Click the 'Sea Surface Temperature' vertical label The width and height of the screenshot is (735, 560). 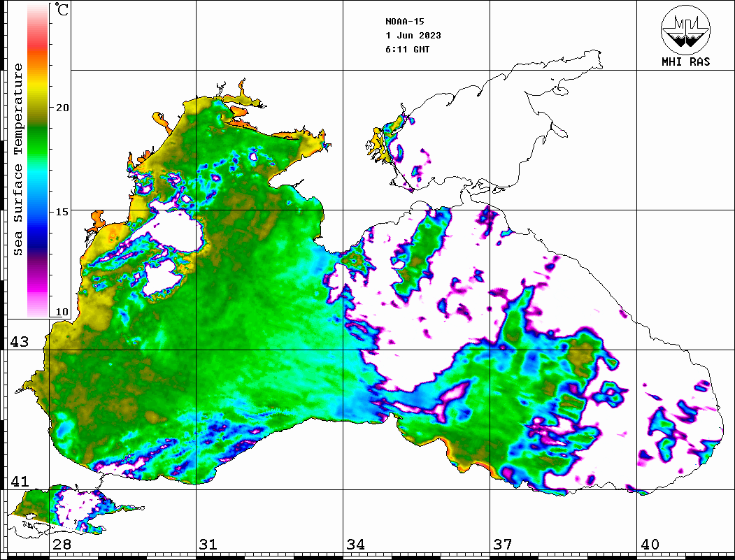pos(17,159)
